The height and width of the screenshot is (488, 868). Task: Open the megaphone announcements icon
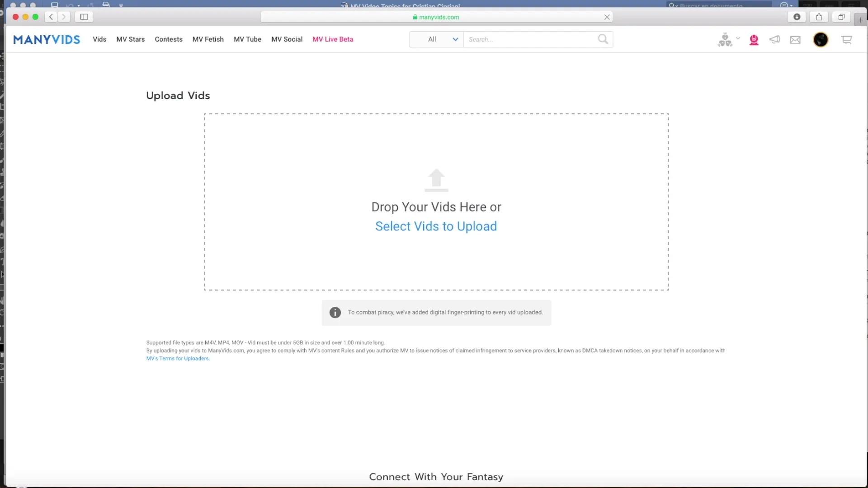pyautogui.click(x=774, y=39)
